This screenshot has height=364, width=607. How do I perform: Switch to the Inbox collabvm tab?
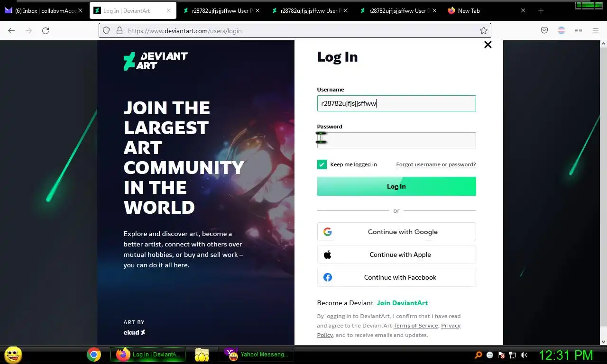(45, 10)
